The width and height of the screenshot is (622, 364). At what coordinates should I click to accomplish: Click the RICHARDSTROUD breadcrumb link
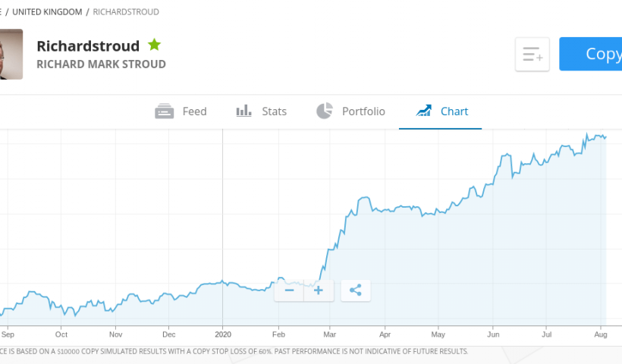click(x=126, y=12)
